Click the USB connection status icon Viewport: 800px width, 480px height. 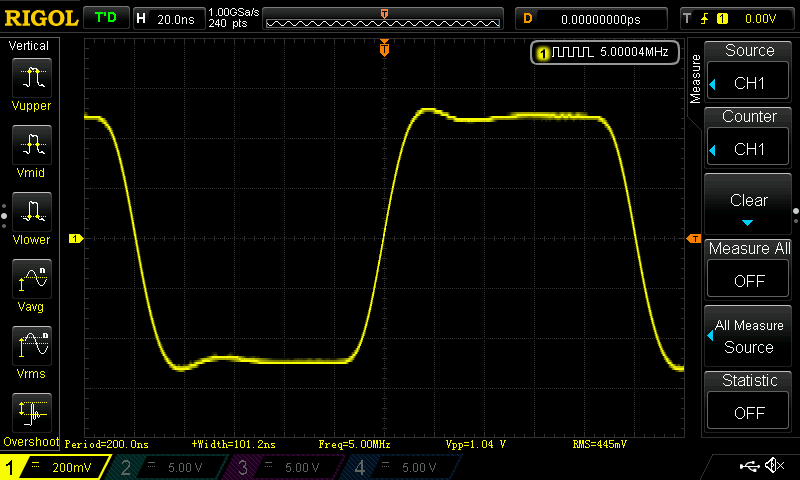749,465
